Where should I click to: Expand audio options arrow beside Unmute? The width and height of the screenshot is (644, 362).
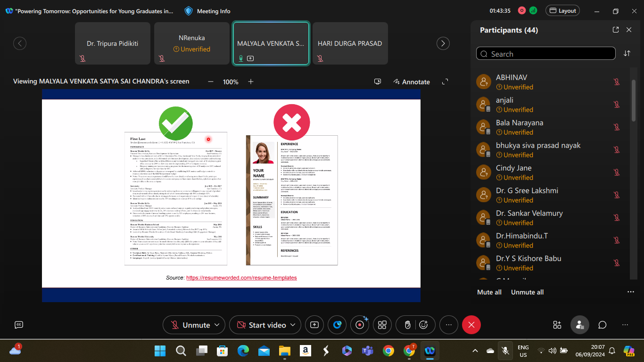pyautogui.click(x=217, y=325)
